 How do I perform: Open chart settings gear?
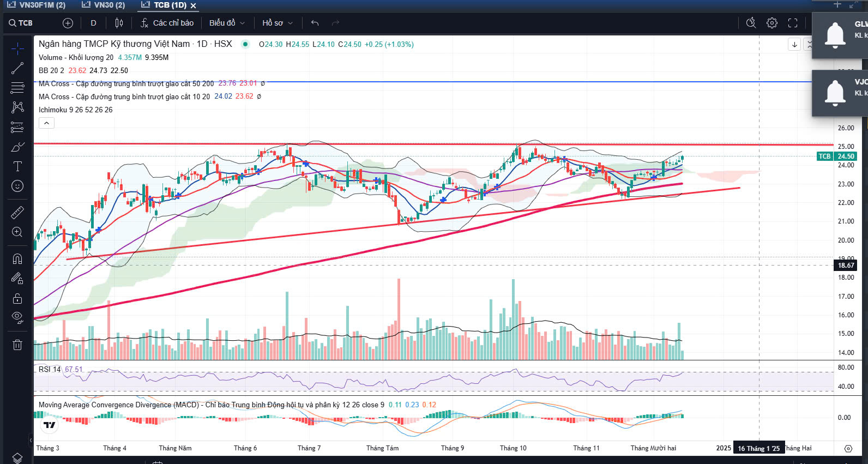pyautogui.click(x=772, y=23)
